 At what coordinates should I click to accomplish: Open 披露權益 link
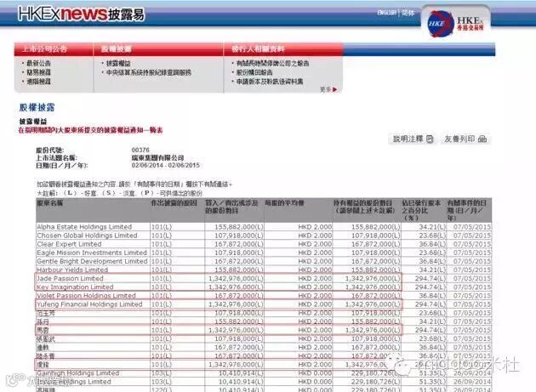[x=118, y=63]
